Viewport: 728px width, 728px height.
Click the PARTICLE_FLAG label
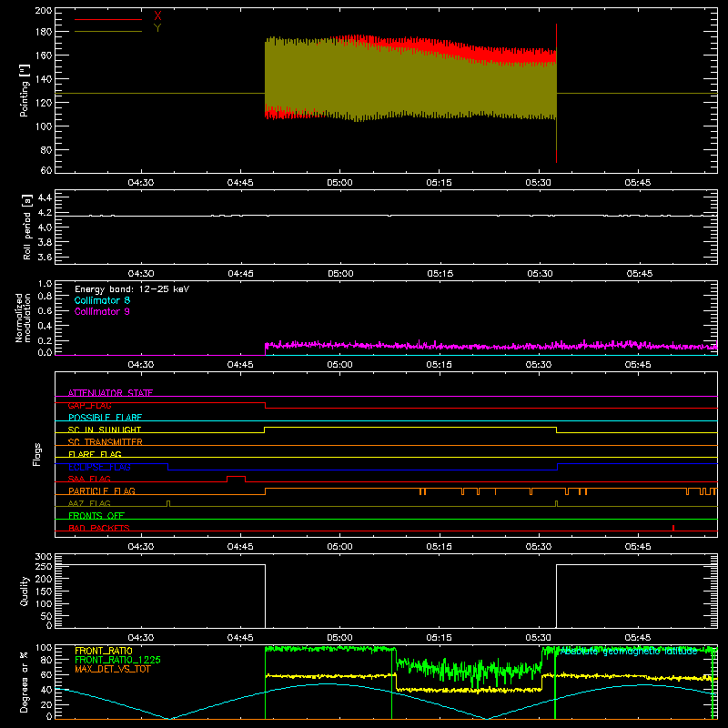pos(102,490)
